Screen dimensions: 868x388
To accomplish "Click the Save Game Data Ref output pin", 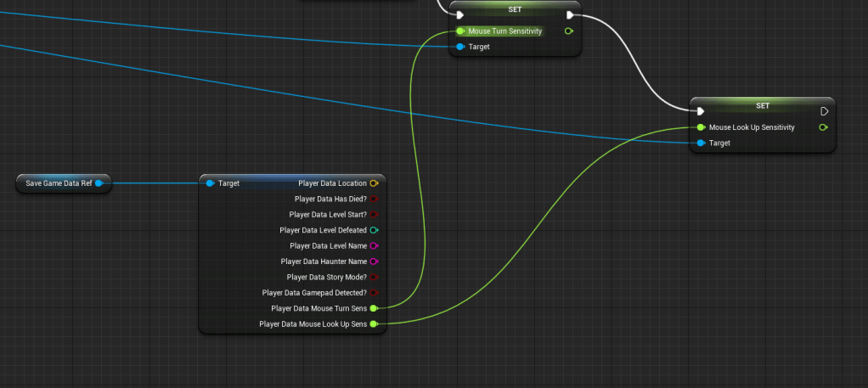I will (99, 183).
